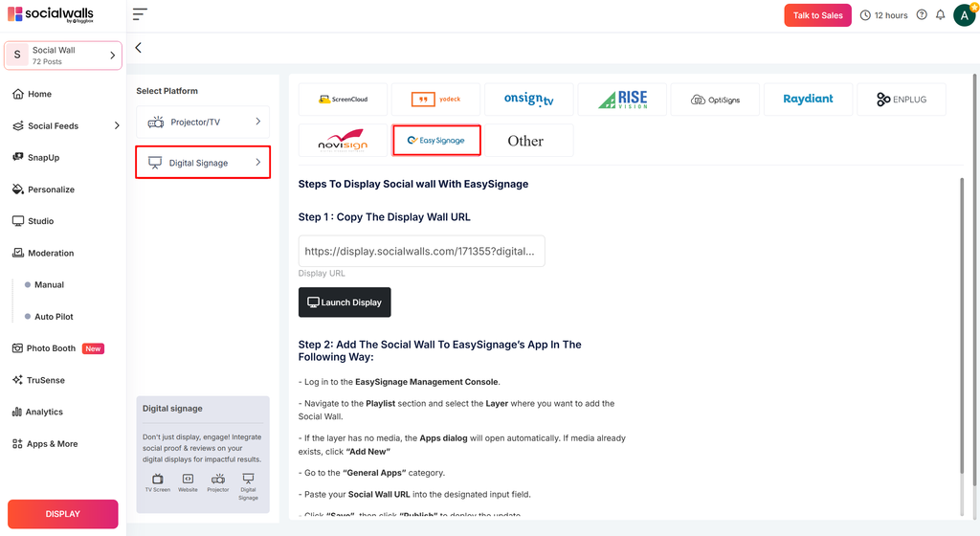This screenshot has height=536, width=980.
Task: Click the Home house icon
Action: coord(18,94)
